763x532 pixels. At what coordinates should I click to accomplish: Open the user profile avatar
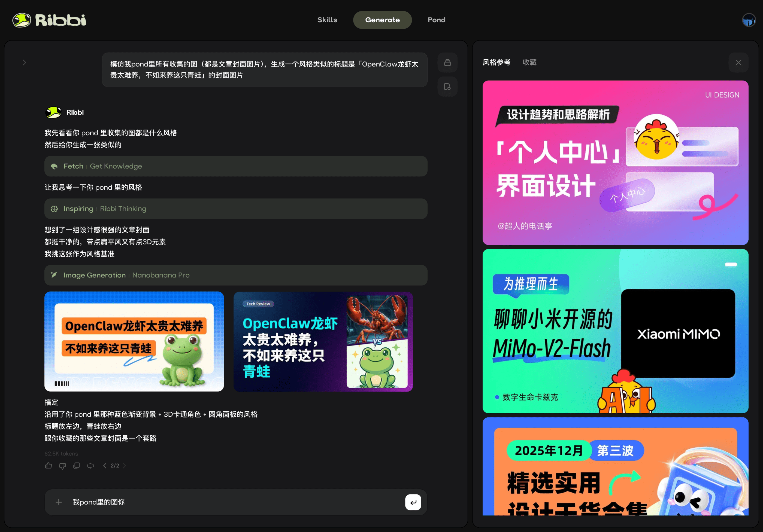[x=749, y=20]
